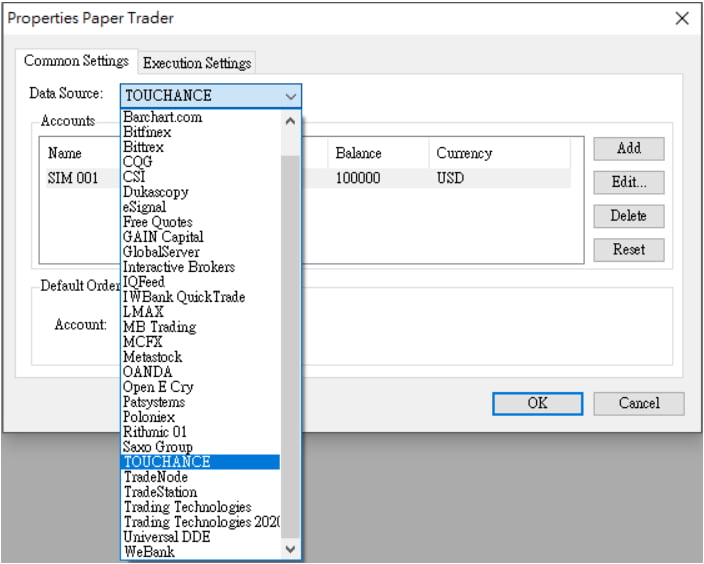The image size is (704, 564).
Task: Select the Common Settings tab
Action: [76, 61]
